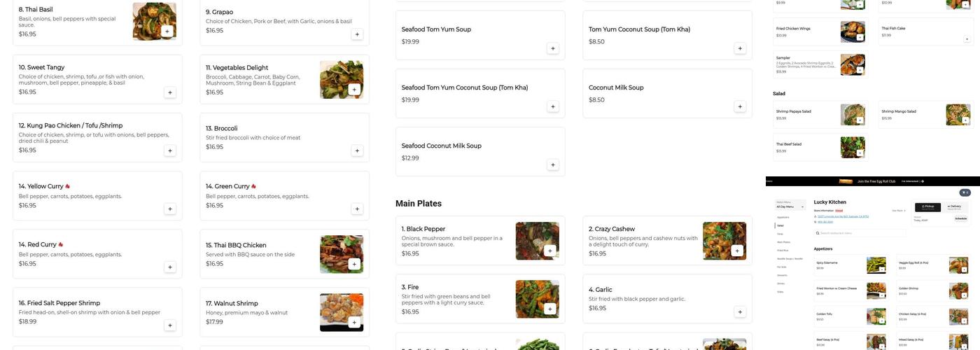
Task: Add Seafood Tom Yum Soup to order
Action: pyautogui.click(x=553, y=48)
